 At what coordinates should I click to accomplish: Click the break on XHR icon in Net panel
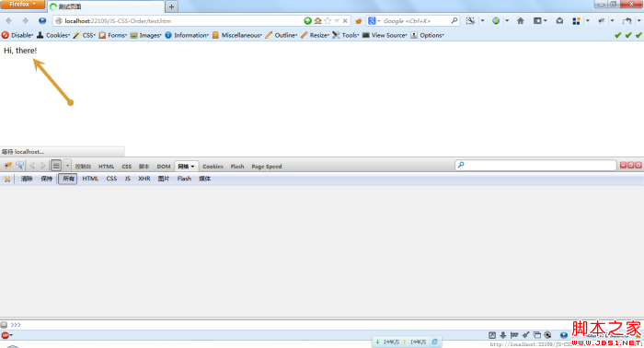(x=7, y=179)
